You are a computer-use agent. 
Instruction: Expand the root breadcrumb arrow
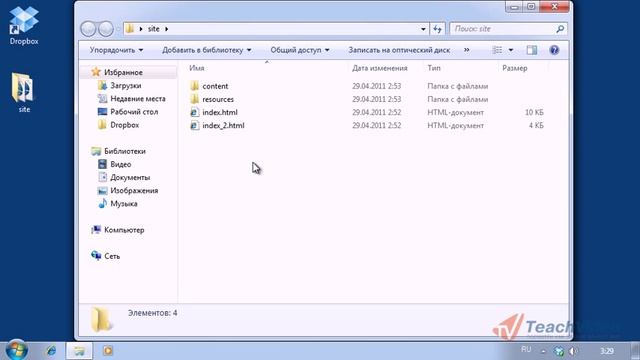pyautogui.click(x=141, y=29)
